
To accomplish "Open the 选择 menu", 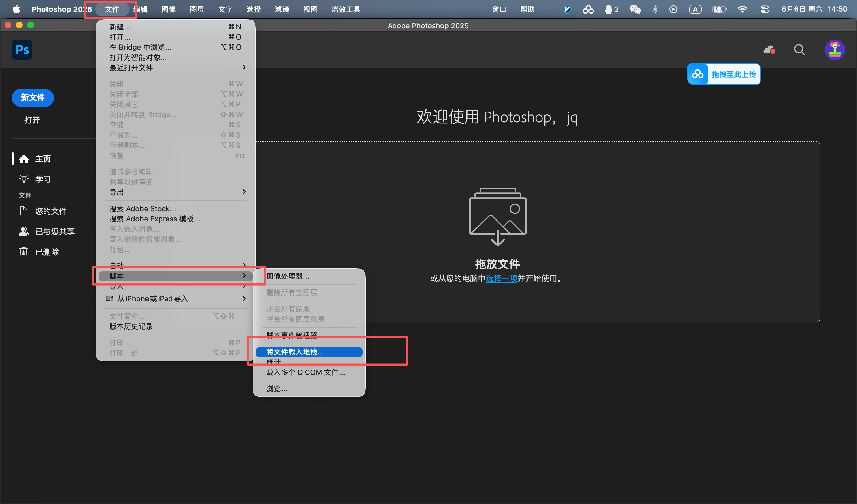I will [x=254, y=9].
